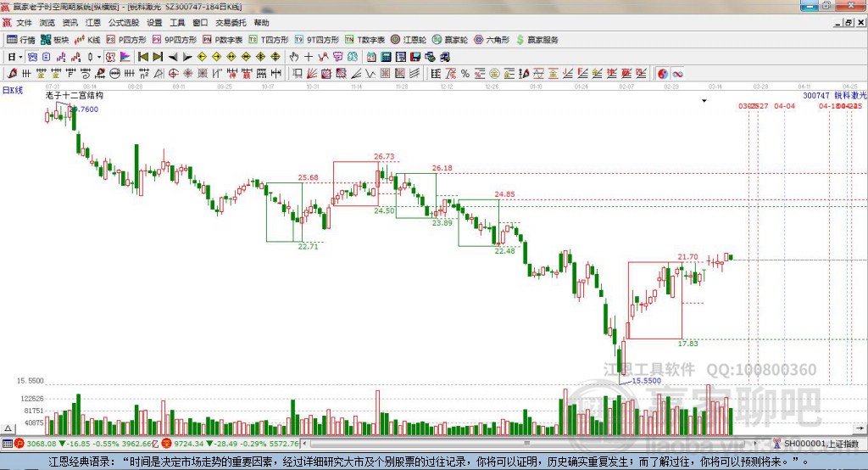Viewport: 868px width, 470px height.
Task: Click the grid icon in status bar
Action: coord(7,444)
